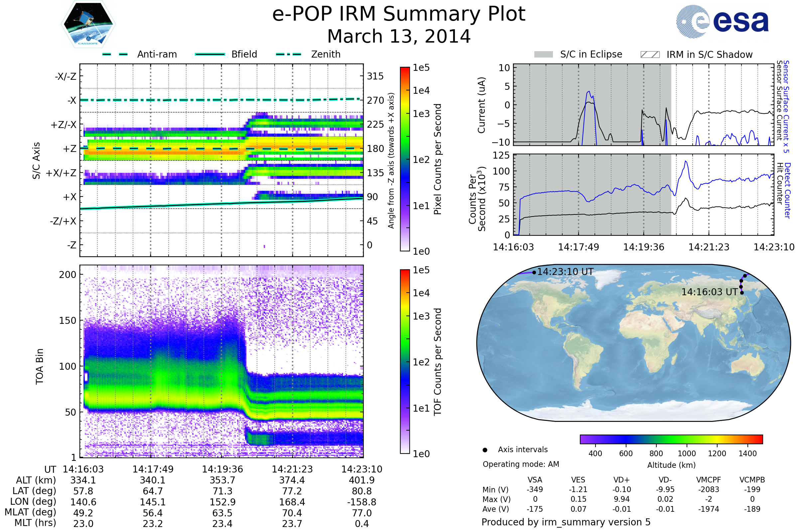Viewport: 798px width, 532px height.
Task: Click the Produced by irm_summary version 5 text
Action: tap(566, 522)
